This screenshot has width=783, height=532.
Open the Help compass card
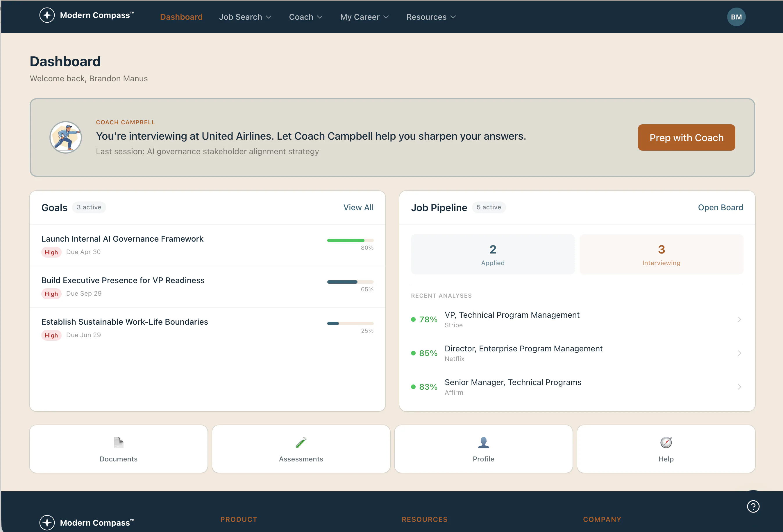click(666, 449)
